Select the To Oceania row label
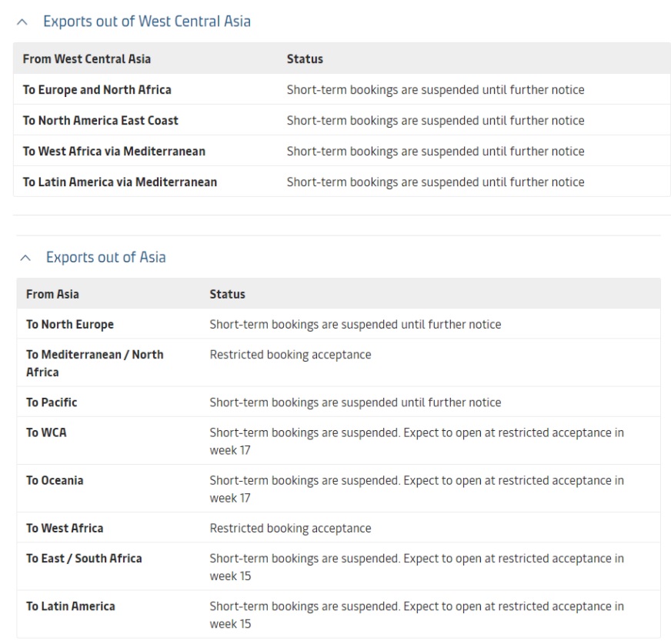This screenshot has width=671, height=644. [x=55, y=480]
